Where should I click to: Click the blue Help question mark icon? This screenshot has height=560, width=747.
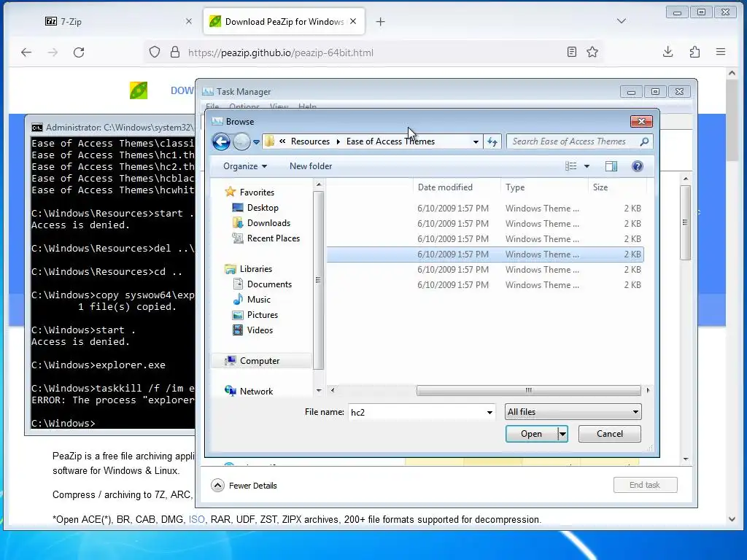click(x=637, y=166)
